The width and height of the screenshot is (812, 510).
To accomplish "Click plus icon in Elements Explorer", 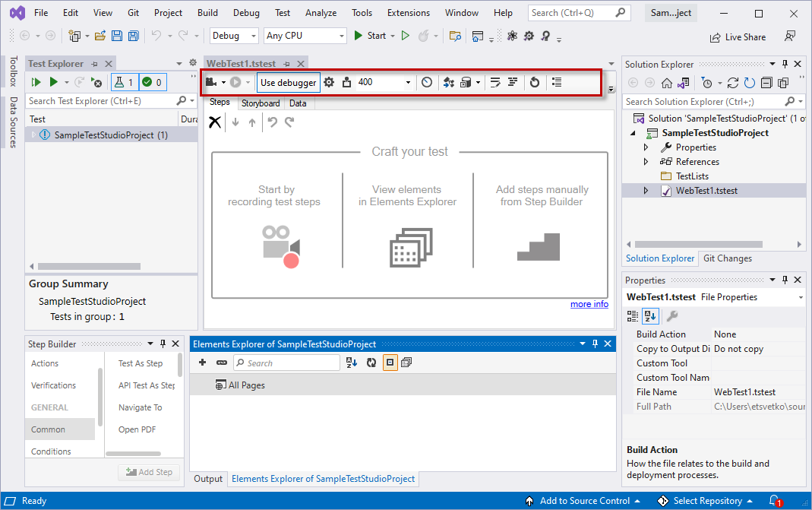I will point(203,363).
